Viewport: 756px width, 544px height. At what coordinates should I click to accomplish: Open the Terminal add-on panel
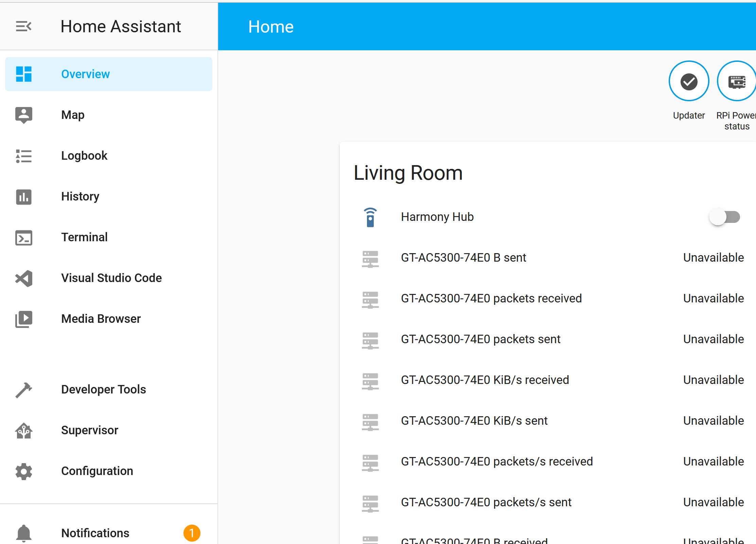pos(109,237)
